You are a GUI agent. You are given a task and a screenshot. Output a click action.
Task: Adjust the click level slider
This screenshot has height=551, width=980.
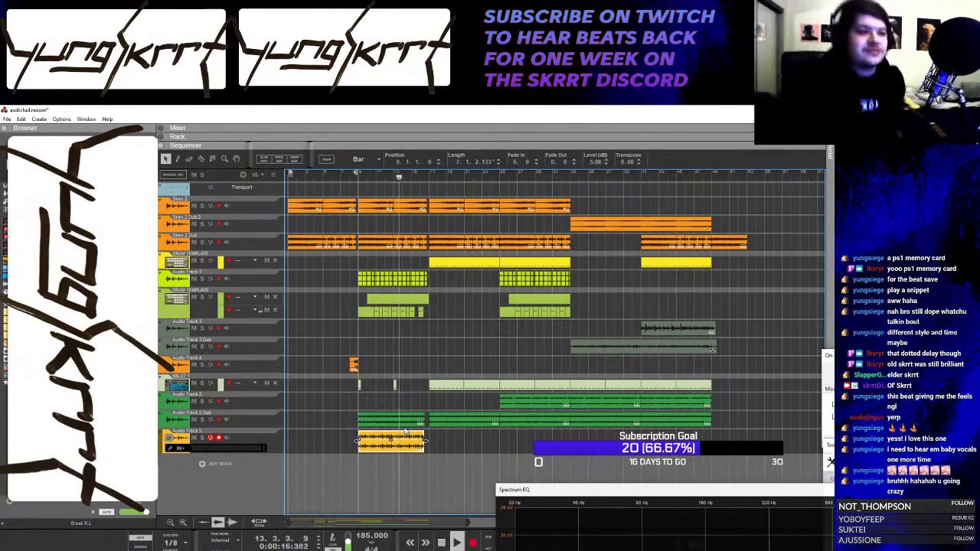click(348, 543)
